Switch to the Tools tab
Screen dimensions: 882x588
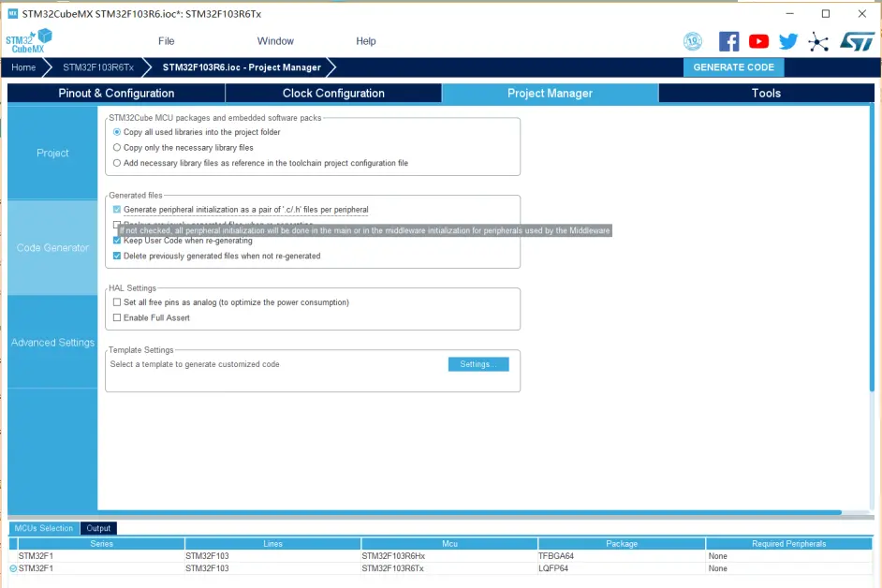[x=766, y=94]
